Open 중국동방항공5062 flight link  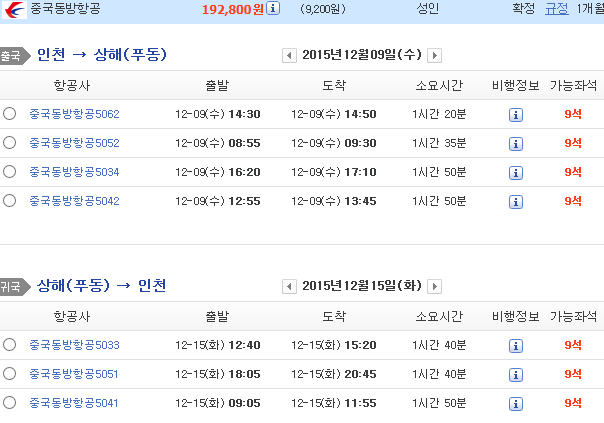(74, 114)
